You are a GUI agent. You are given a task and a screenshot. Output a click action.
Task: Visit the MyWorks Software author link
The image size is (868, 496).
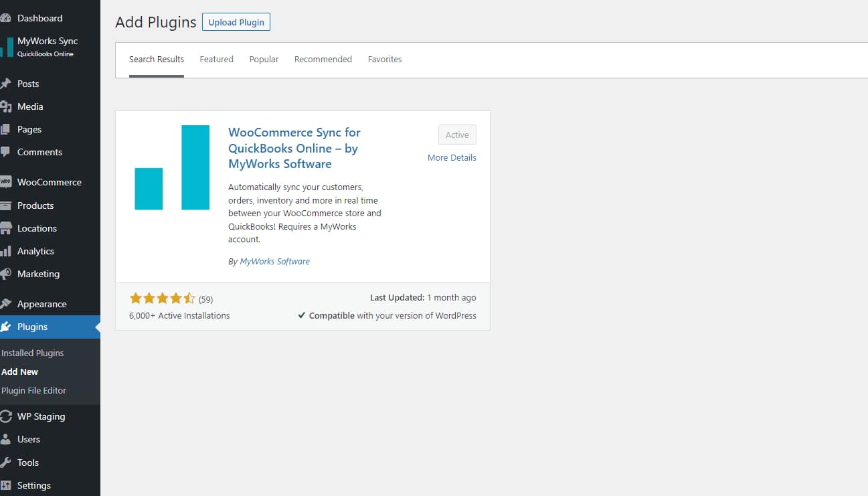[274, 261]
